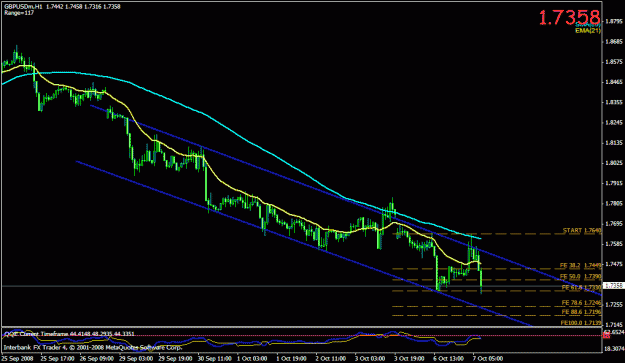625x363 pixels.
Task: Click the 3 Oct 19:00 time axis label
Action: 409,358
